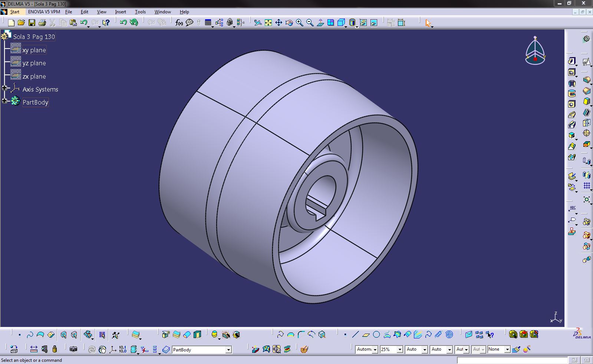Click the Point tool beside Line
Image resolution: width=593 pixels, height=364 pixels.
pos(345,335)
